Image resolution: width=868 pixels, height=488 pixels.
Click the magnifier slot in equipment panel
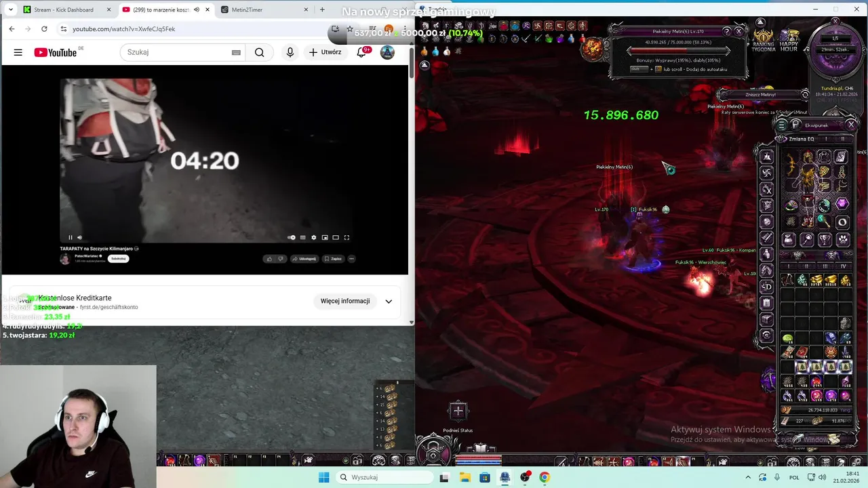point(807,239)
